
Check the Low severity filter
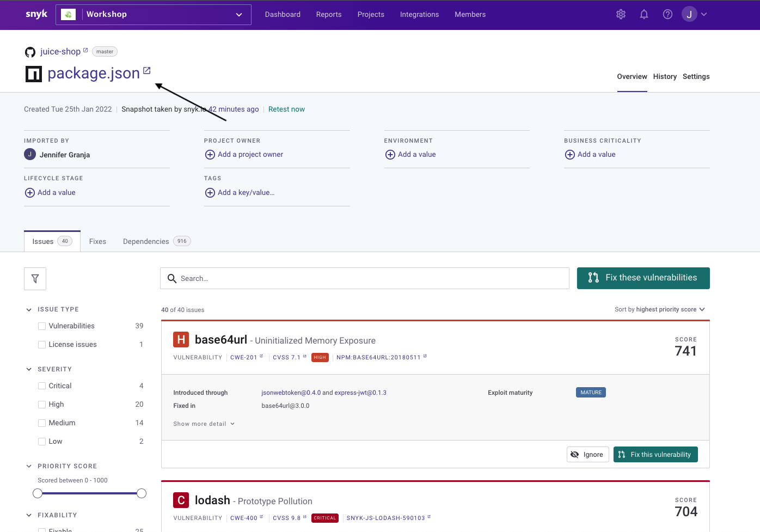42,442
